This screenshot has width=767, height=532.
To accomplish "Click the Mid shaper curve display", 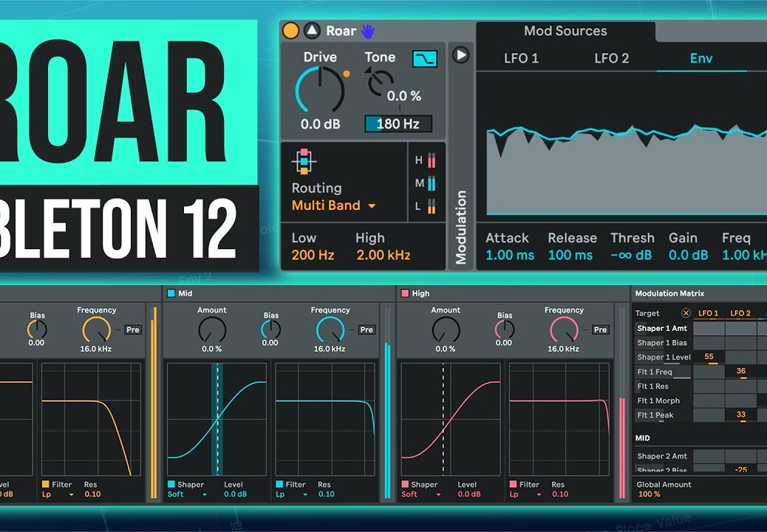I will click(x=217, y=419).
